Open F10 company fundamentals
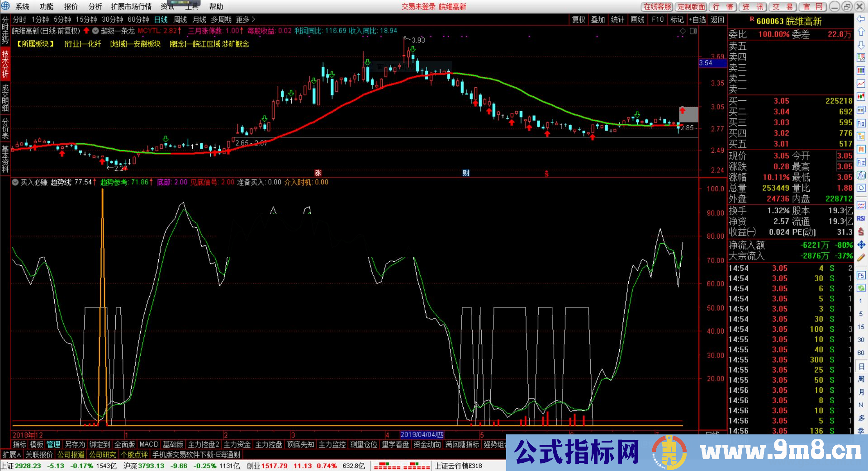This screenshot has height=471, width=868. (x=658, y=20)
